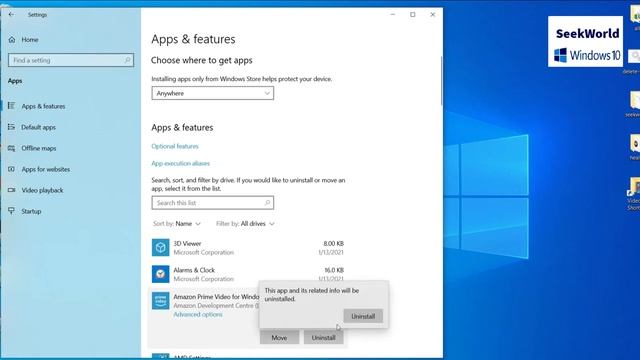
Task: Click the Settings window scrollbar
Action: click(x=441, y=81)
